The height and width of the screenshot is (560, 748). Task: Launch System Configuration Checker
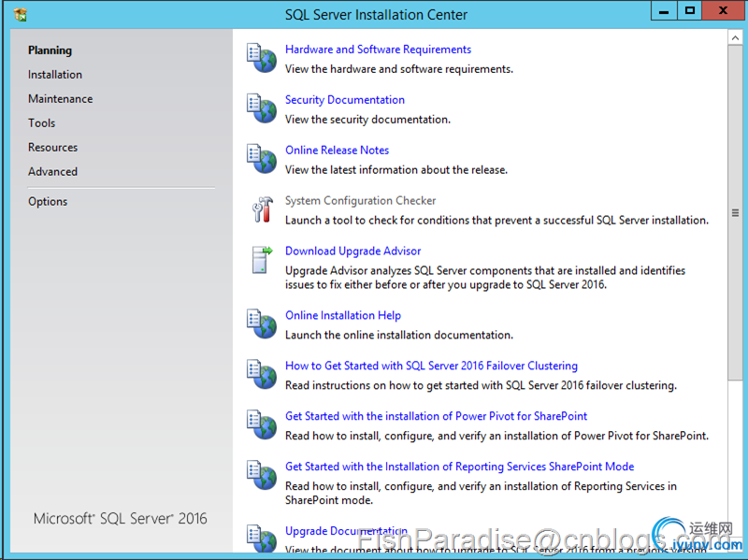[x=360, y=201]
